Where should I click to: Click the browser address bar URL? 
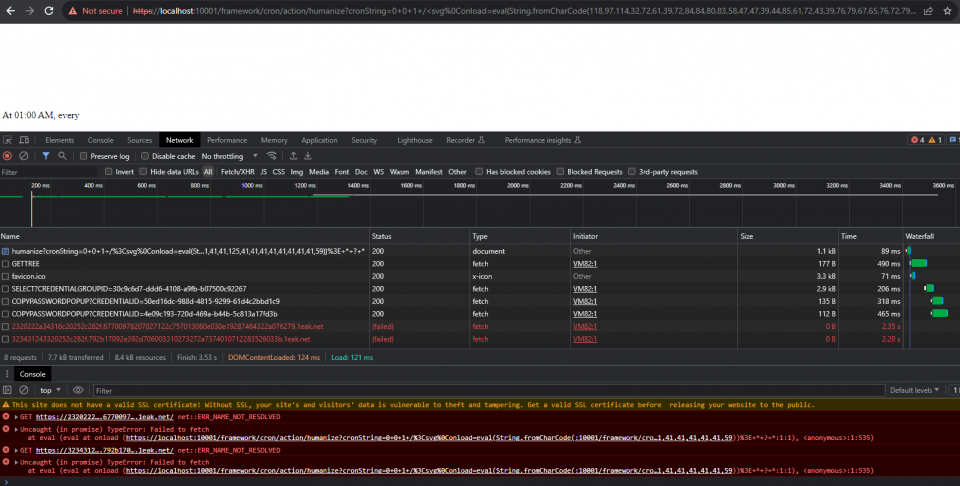coord(523,11)
